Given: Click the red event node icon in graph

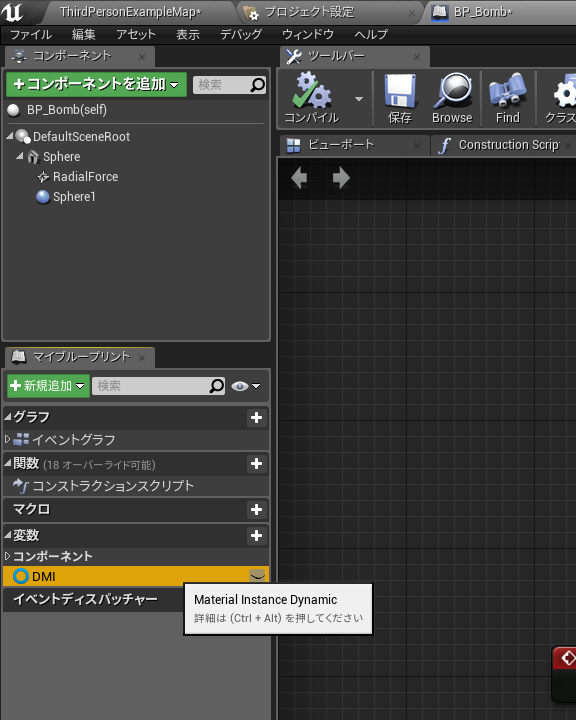Looking at the screenshot, I should (x=567, y=658).
